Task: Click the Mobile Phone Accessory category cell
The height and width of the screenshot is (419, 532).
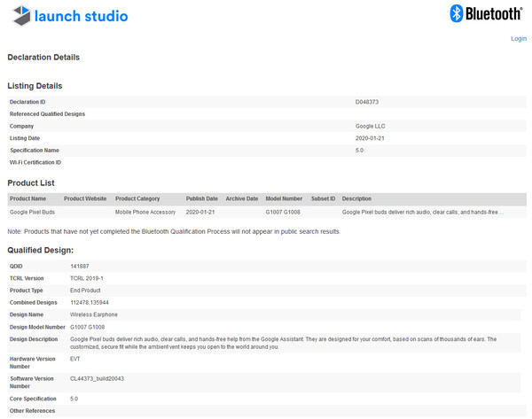Action: pyautogui.click(x=145, y=213)
